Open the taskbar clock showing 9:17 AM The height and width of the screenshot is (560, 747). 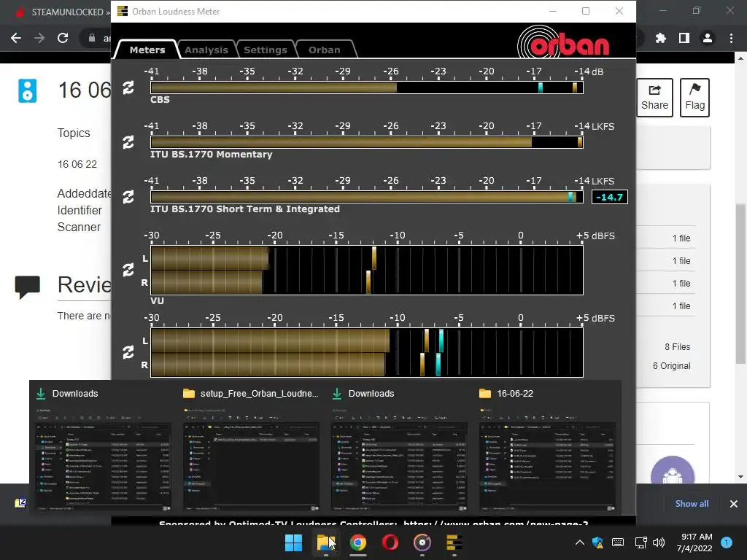click(694, 542)
